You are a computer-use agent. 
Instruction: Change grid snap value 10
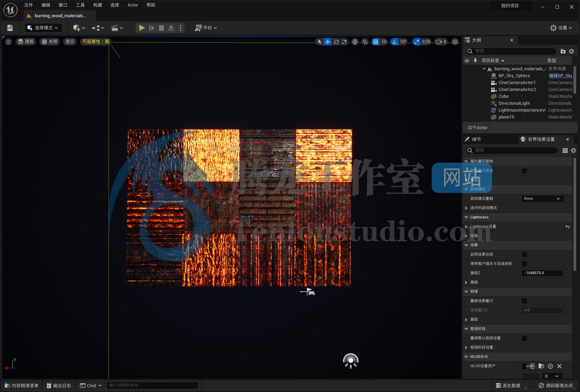[x=384, y=42]
